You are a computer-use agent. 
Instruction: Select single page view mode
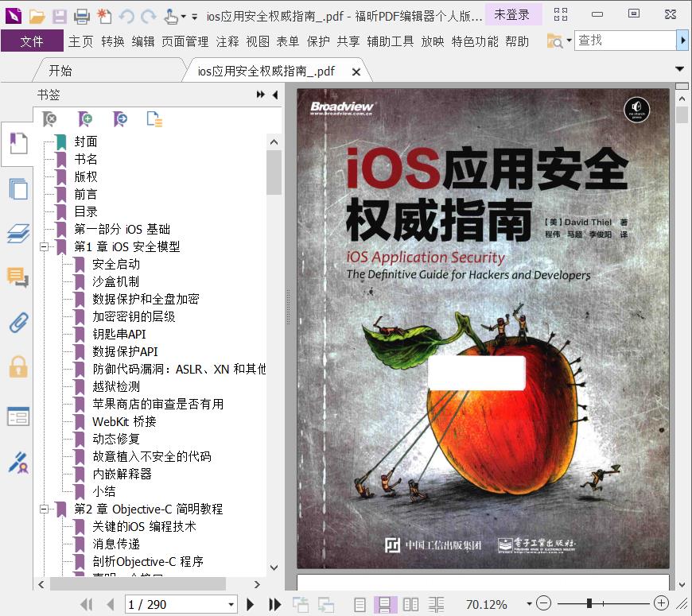pos(360,605)
